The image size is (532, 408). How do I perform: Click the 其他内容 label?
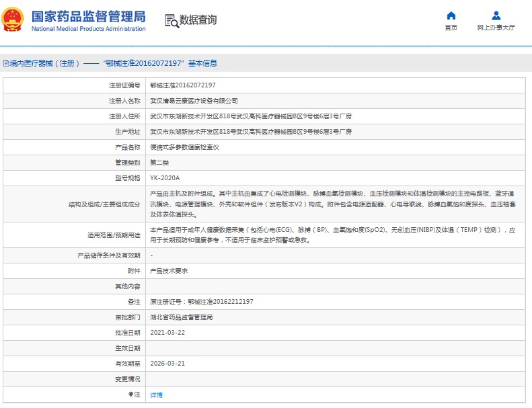click(128, 286)
